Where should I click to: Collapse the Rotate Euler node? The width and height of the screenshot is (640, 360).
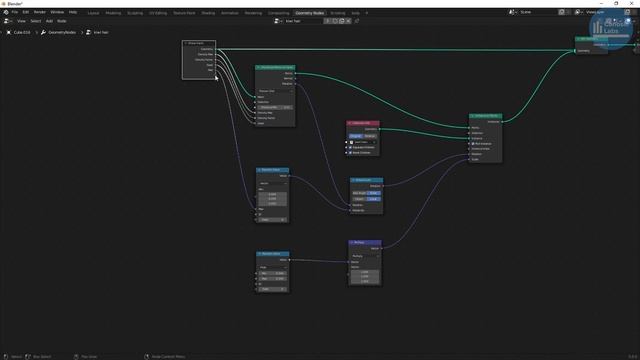tap(353, 180)
